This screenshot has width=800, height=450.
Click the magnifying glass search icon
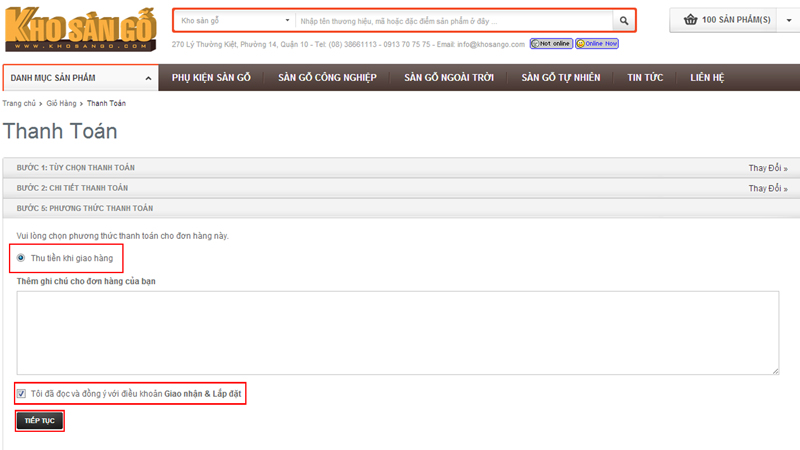(624, 20)
